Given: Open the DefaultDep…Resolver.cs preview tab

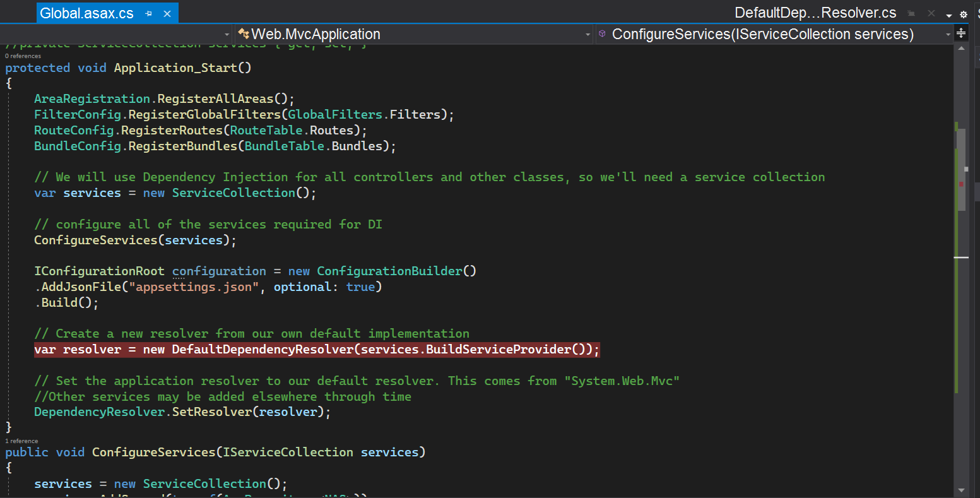Looking at the screenshot, I should [x=815, y=13].
